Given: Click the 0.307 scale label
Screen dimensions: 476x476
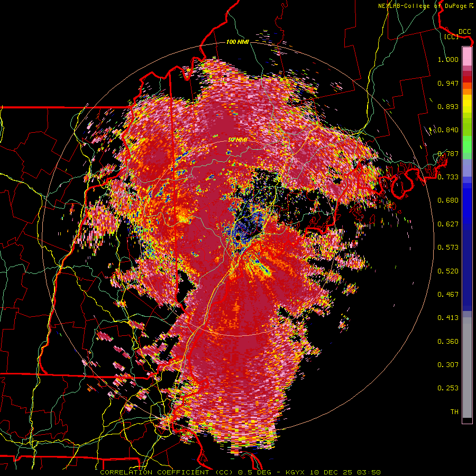Looking at the screenshot, I should [448, 365].
